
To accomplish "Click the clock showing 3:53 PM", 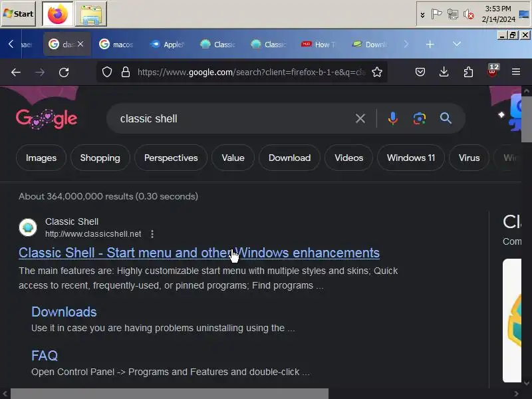I will [498, 14].
